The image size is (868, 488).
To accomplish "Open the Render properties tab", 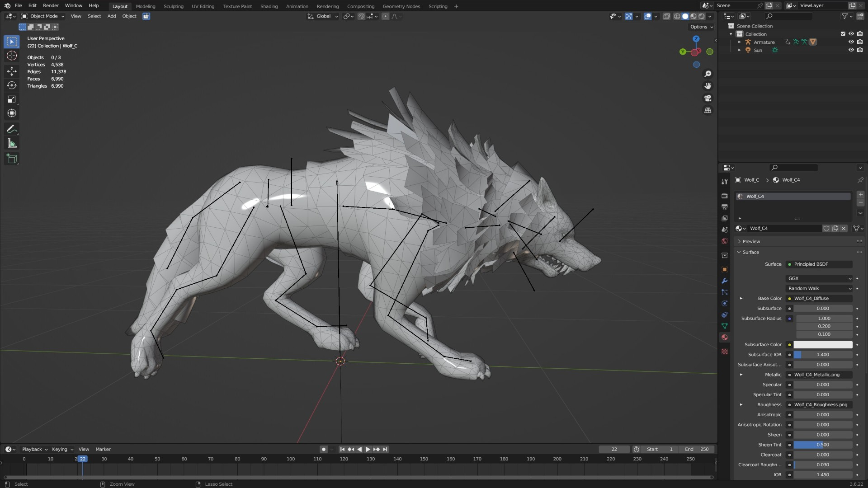I will coord(725,196).
